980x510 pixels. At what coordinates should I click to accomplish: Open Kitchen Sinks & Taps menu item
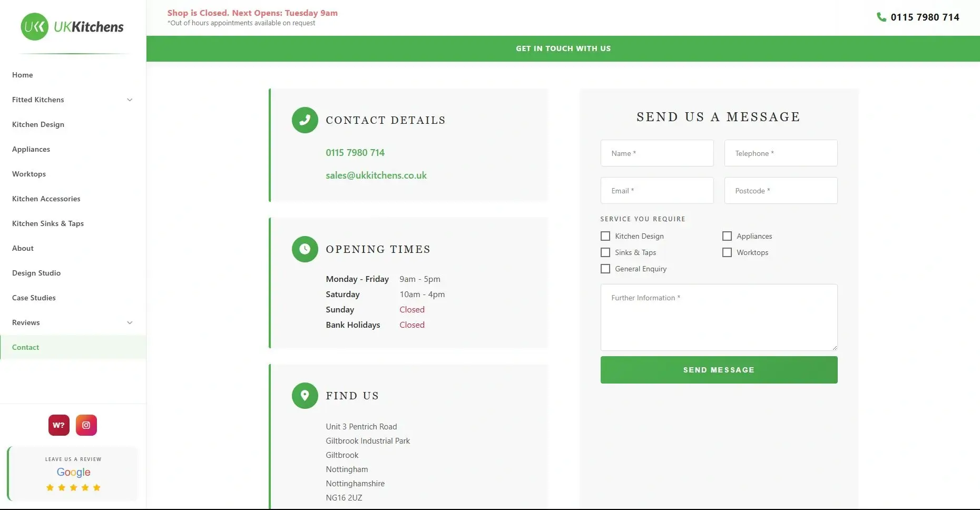(73, 223)
